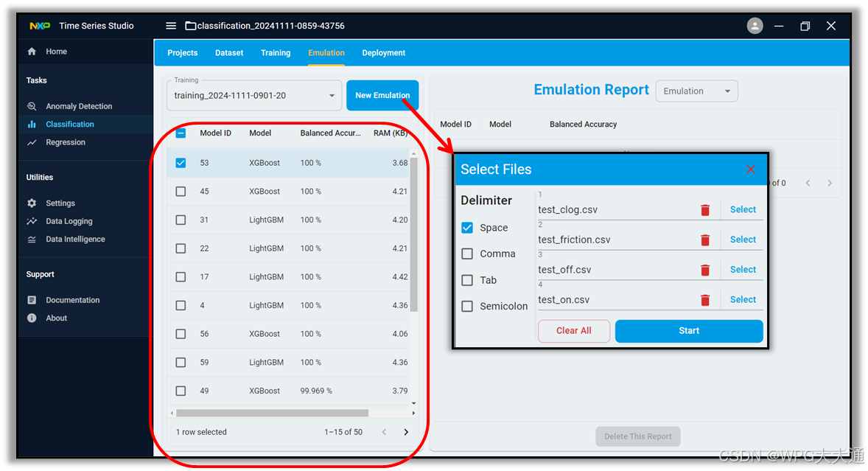This screenshot has height=471, width=868.
Task: Open Regression task in sidebar
Action: point(66,143)
